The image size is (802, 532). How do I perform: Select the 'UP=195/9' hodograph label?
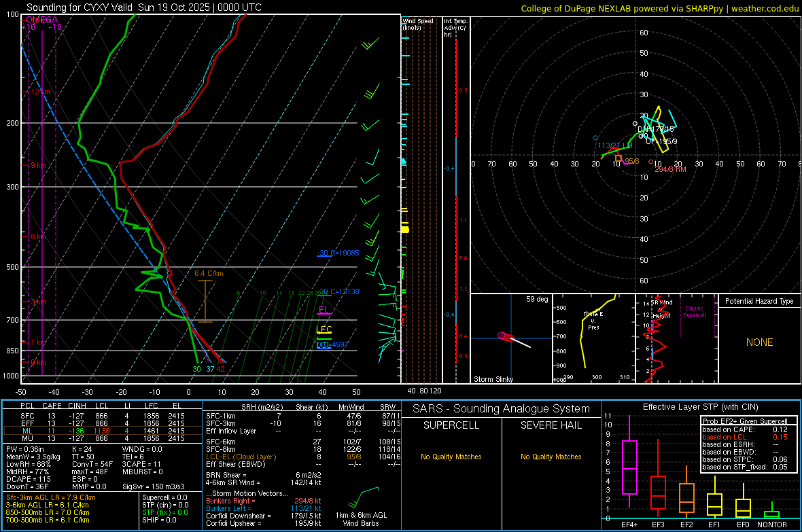661,141
